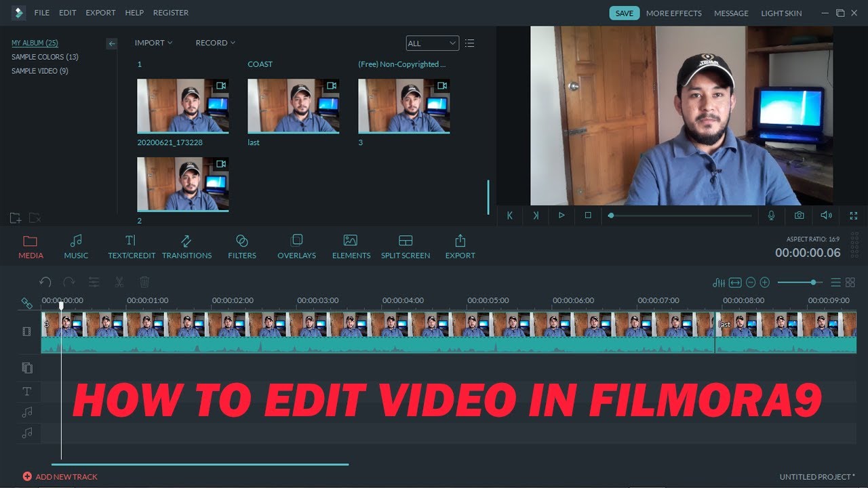
Task: Stop the preview playback
Action: pyautogui.click(x=588, y=216)
